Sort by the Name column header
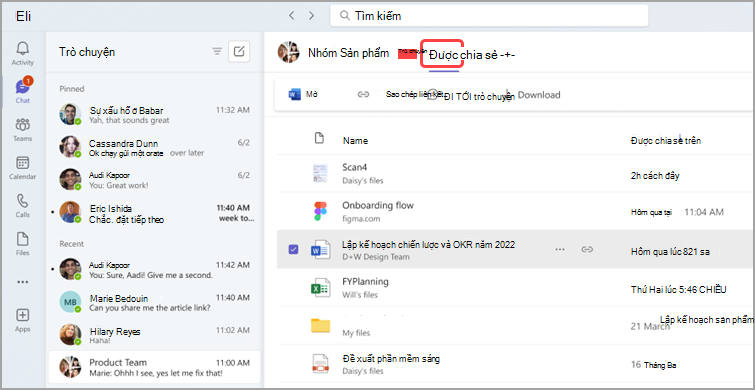This screenshot has width=755, height=390. (x=355, y=141)
